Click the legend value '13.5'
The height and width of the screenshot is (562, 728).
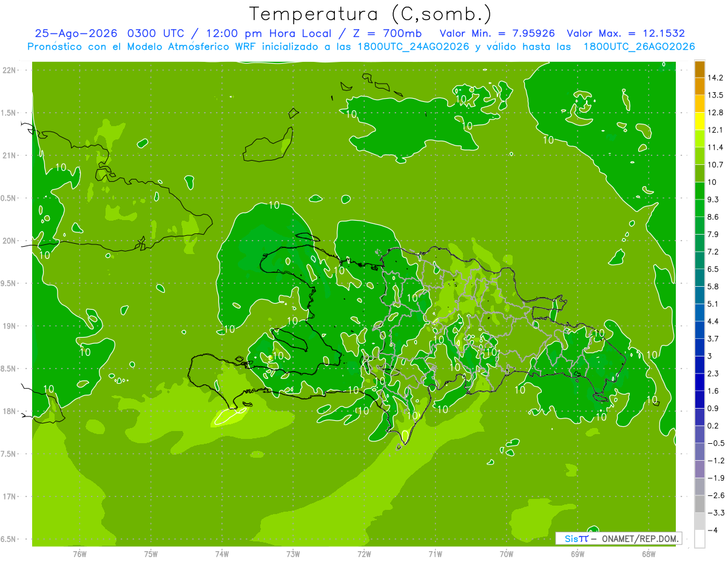(715, 95)
